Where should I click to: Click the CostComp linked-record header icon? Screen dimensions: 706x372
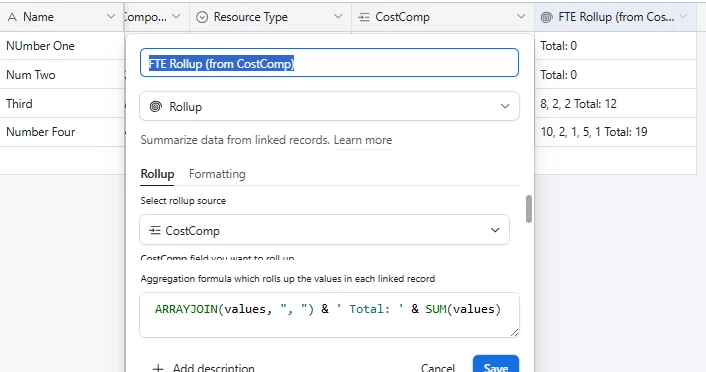[x=363, y=17]
